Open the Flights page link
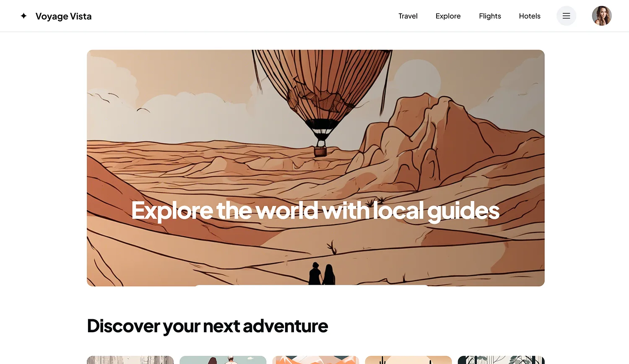Screen dimensions: 629x364 (x=490, y=16)
